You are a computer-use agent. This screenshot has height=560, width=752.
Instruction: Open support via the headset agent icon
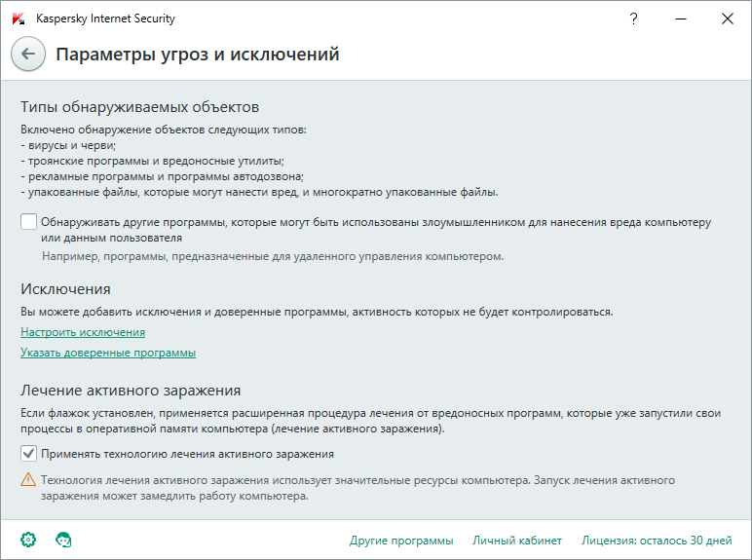63,540
